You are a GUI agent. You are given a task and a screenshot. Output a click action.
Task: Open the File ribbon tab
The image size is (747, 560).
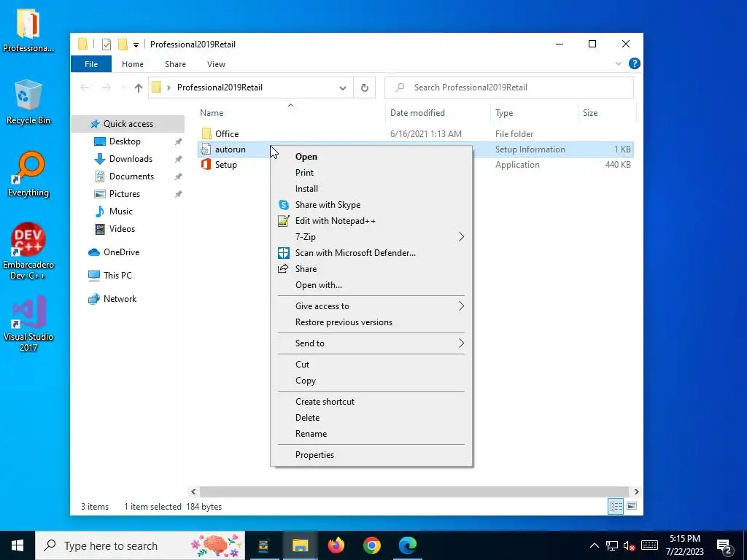pyautogui.click(x=91, y=64)
